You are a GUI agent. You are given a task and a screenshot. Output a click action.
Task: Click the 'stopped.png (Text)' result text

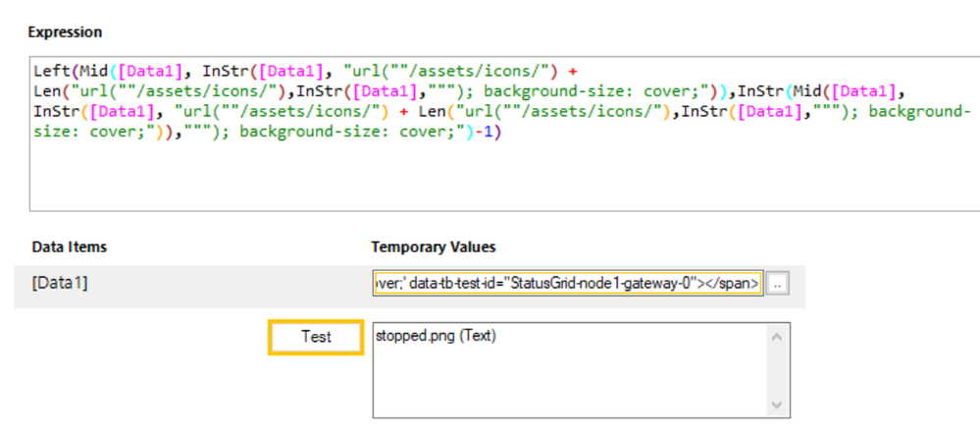pyautogui.click(x=436, y=337)
